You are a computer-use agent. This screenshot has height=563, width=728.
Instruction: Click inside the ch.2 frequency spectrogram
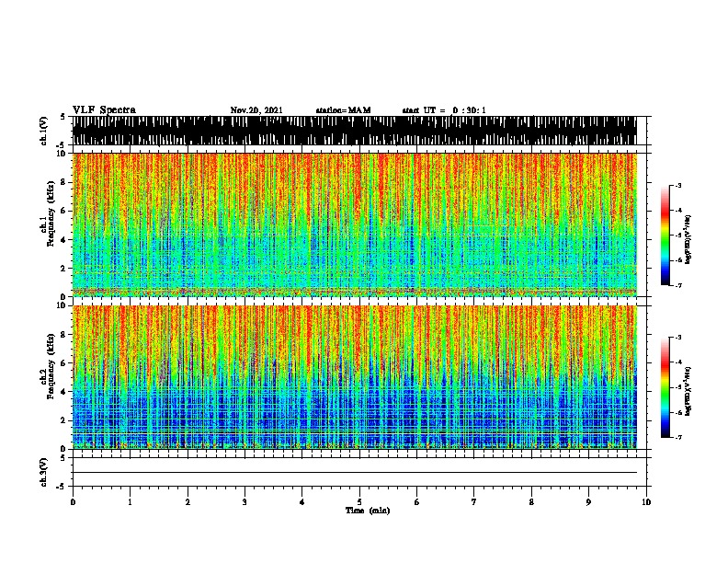355,377
